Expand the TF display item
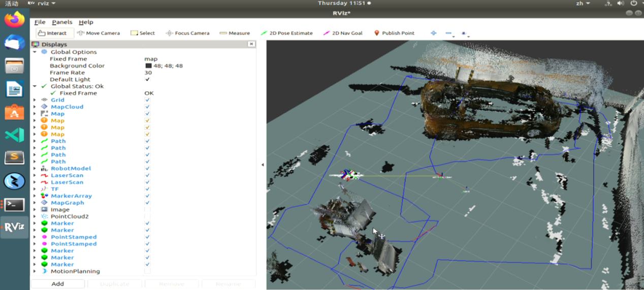644x290 pixels. [35, 189]
